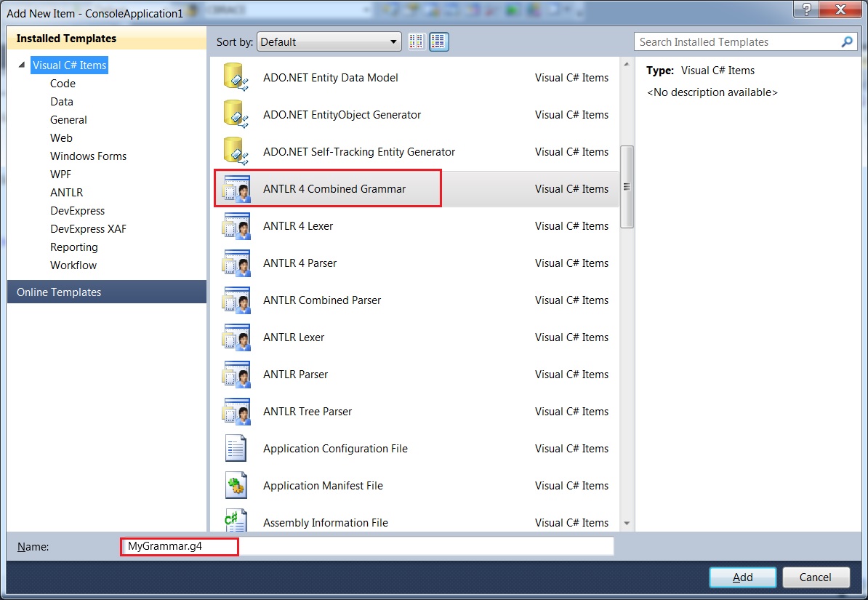Click the scroll down arrow of template list
The image size is (868, 600).
click(x=627, y=523)
